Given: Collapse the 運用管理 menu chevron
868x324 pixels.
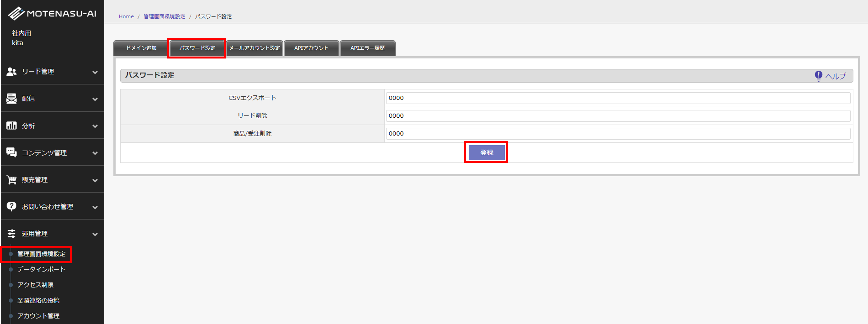Looking at the screenshot, I should click(95, 234).
